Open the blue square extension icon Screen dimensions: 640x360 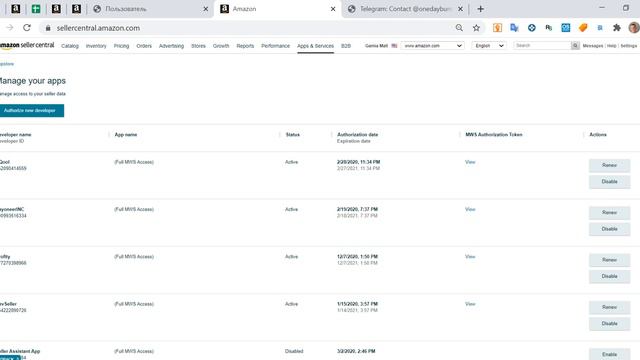pos(566,28)
